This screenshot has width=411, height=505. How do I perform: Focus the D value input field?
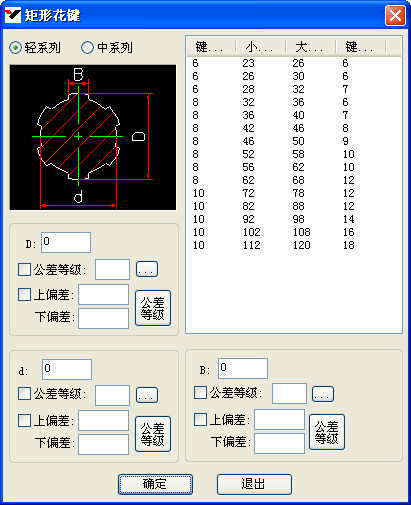click(66, 242)
